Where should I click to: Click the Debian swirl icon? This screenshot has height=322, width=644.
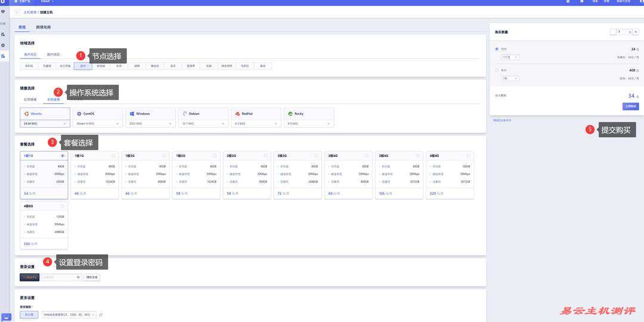[185, 113]
